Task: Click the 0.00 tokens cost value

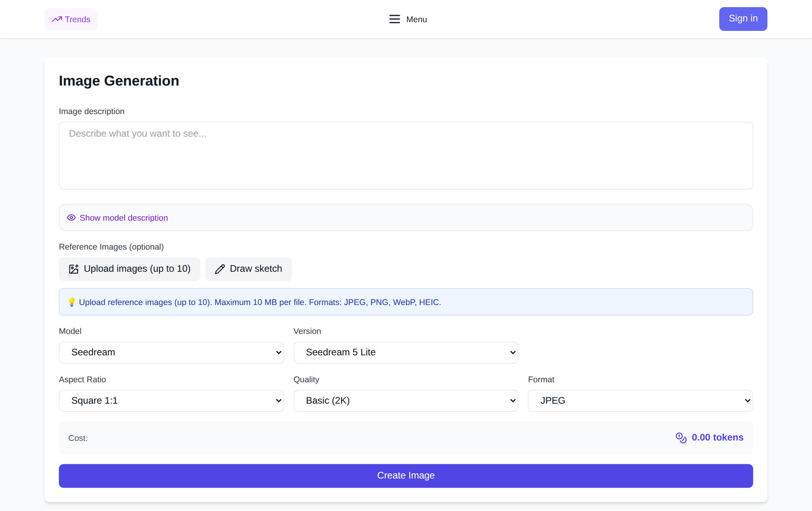Action: pyautogui.click(x=717, y=437)
